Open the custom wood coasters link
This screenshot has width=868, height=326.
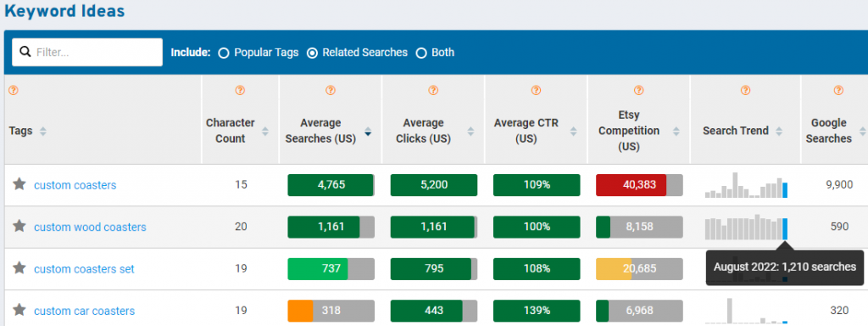[x=90, y=227]
